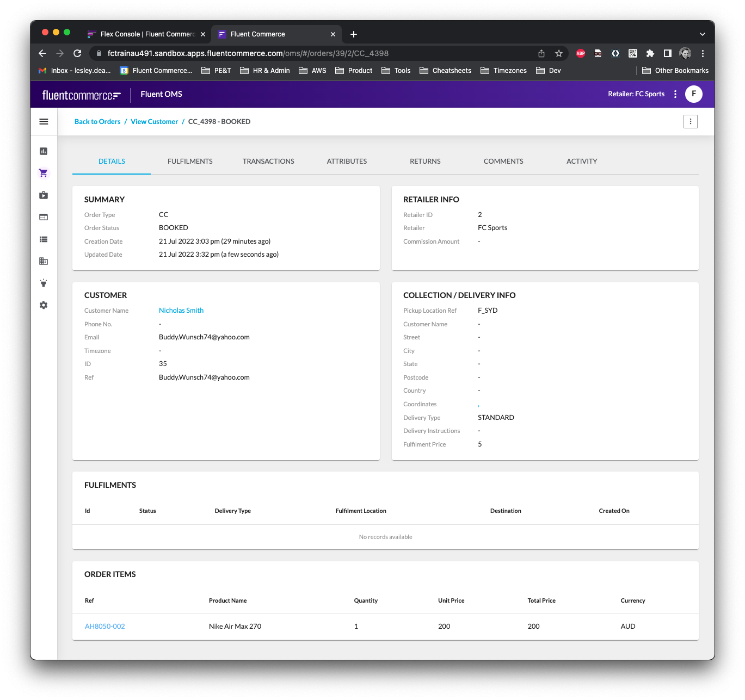Viewport: 745px width, 700px height.
Task: Open a new browser tab
Action: pyautogui.click(x=354, y=34)
